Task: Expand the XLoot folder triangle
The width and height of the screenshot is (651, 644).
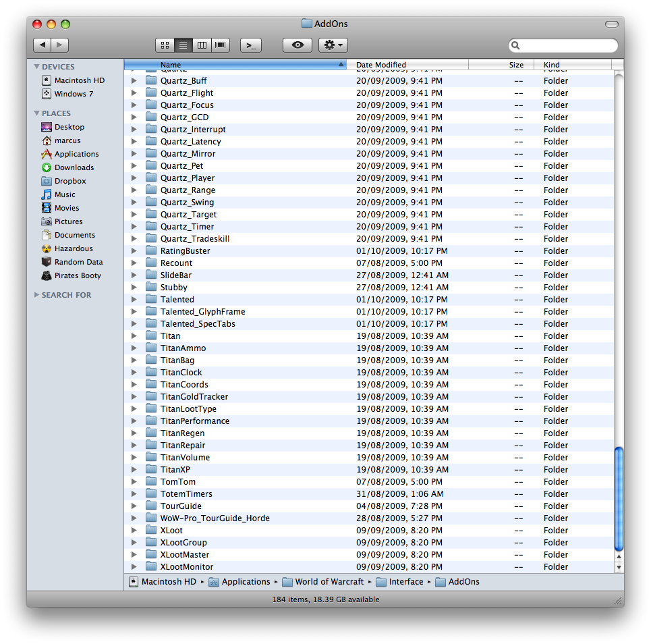Action: point(134,530)
